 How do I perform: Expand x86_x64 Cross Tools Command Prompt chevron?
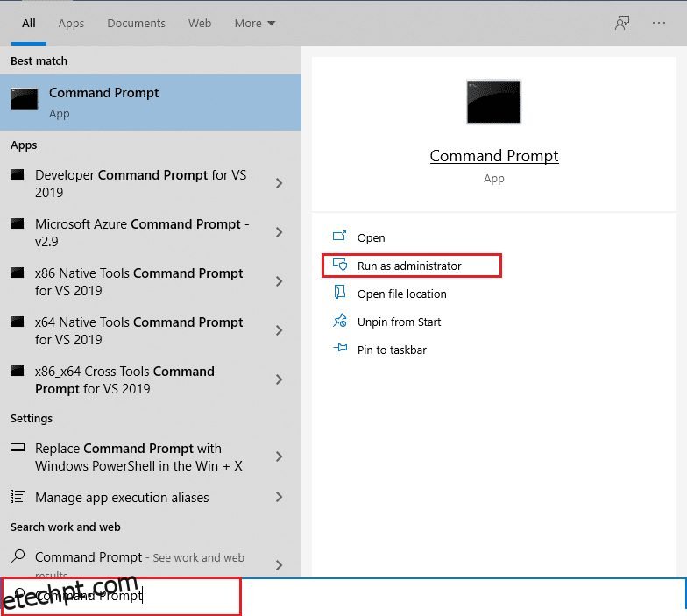279,379
